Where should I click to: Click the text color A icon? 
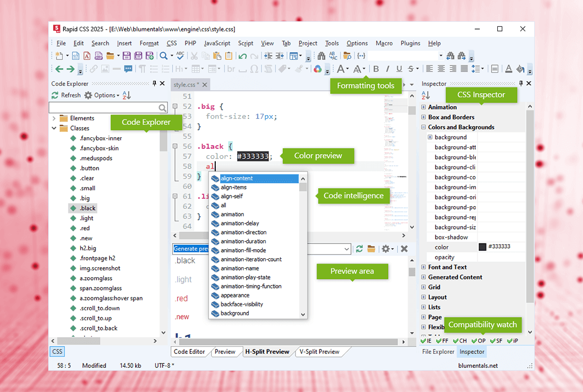point(508,69)
